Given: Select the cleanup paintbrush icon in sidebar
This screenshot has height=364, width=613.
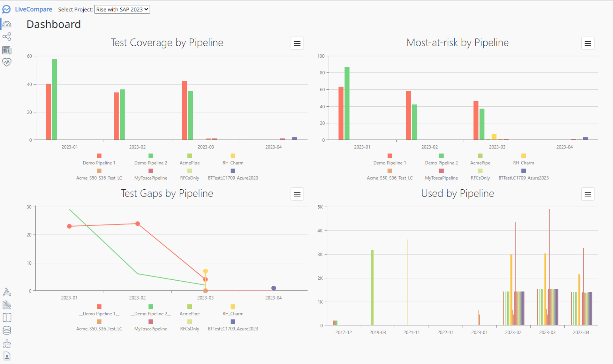Looking at the screenshot, I should [7, 343].
